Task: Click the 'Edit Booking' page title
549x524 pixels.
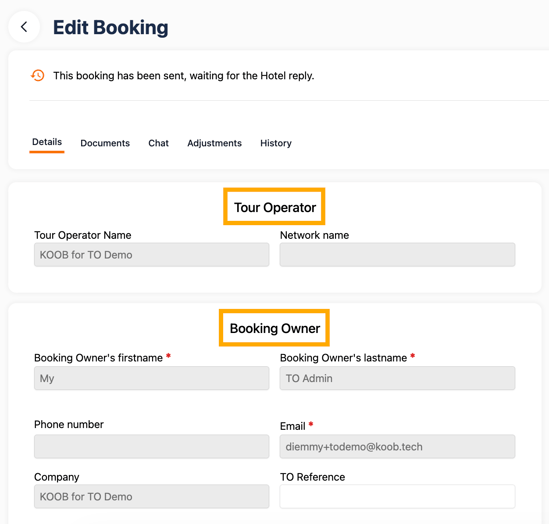Action: 111,27
